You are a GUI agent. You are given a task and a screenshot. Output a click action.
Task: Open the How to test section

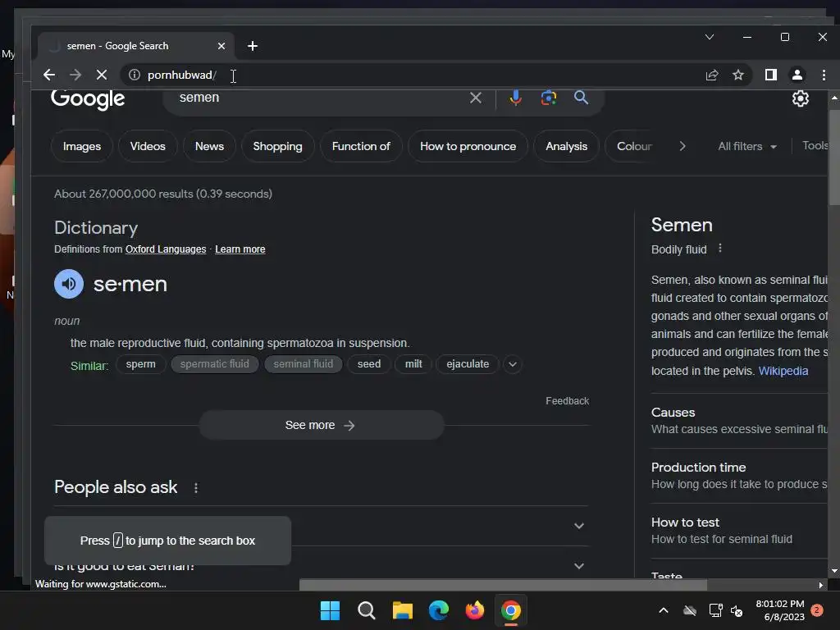coord(739,531)
